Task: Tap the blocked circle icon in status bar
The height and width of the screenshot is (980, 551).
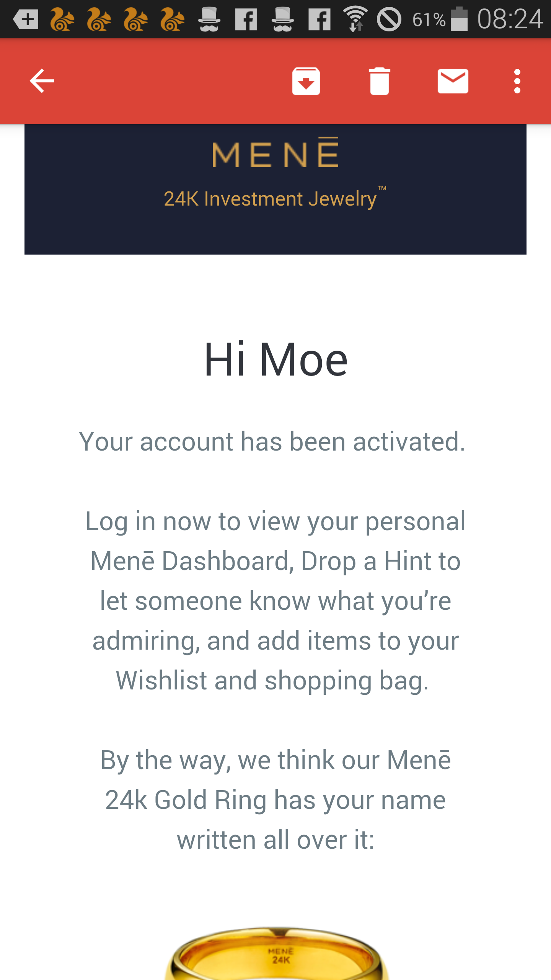Action: 389,19
